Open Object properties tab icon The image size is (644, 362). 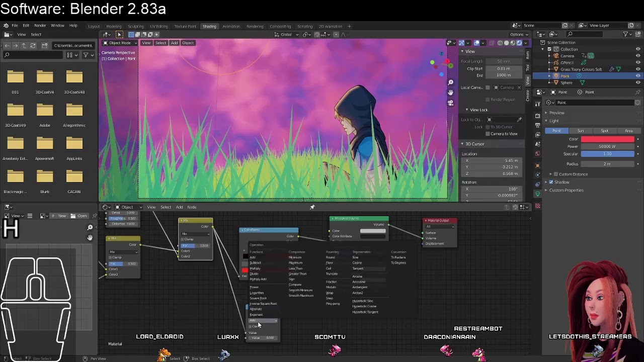(537, 165)
